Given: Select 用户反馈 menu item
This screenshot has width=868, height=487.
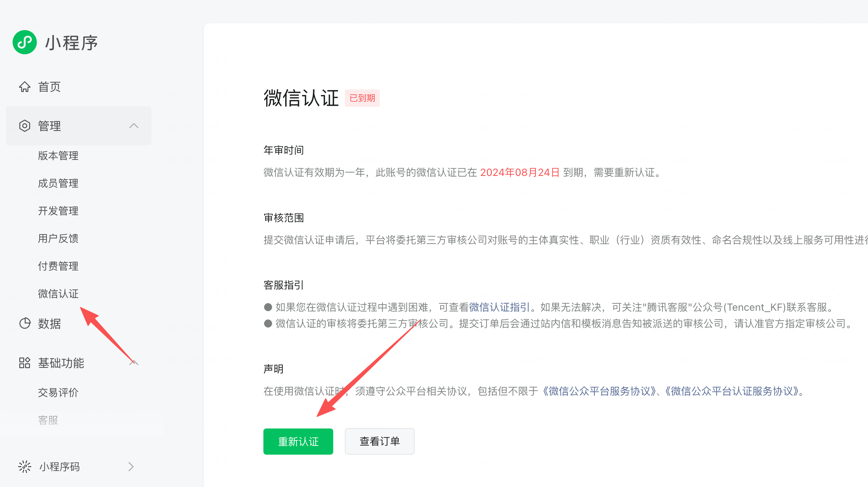Looking at the screenshot, I should [58, 238].
